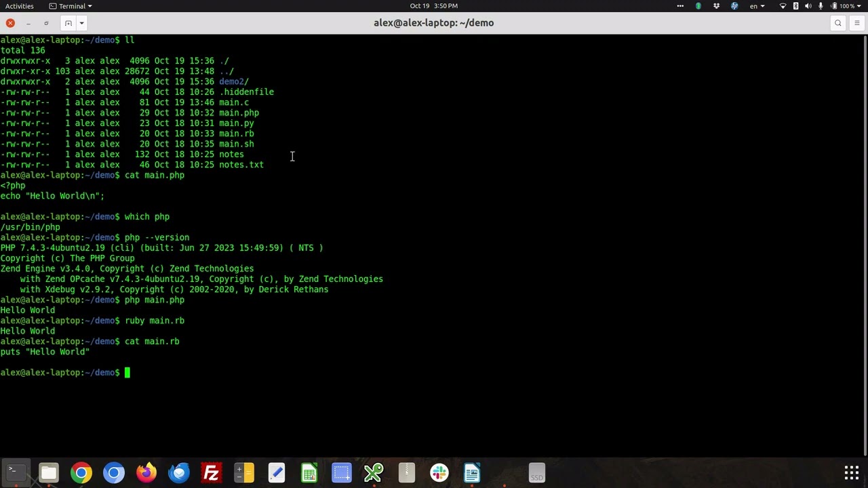Image resolution: width=868 pixels, height=488 pixels.
Task: Open Files manager from the dock
Action: 49,472
